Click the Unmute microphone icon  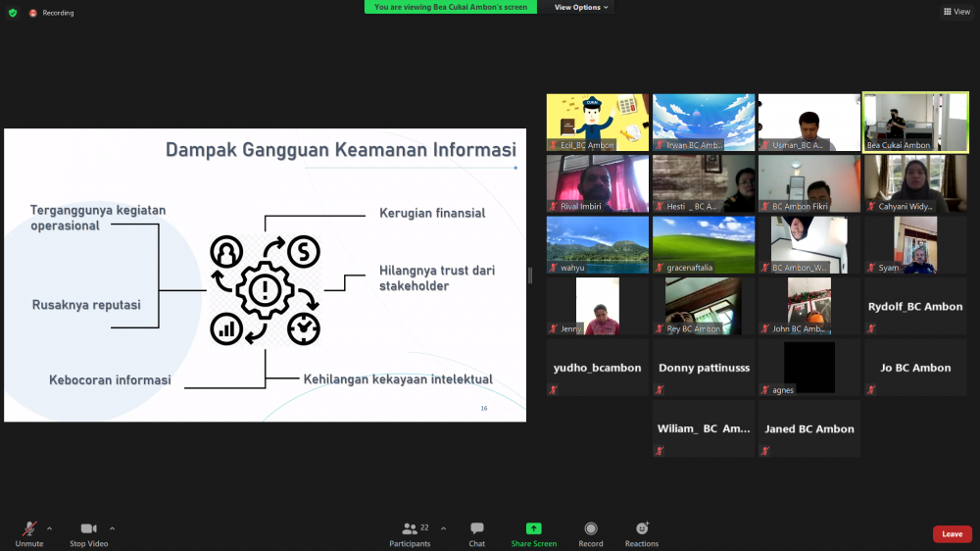29,529
